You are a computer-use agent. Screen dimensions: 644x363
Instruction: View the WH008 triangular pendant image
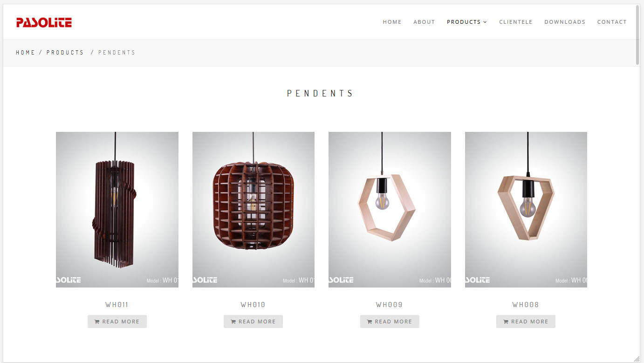526,210
